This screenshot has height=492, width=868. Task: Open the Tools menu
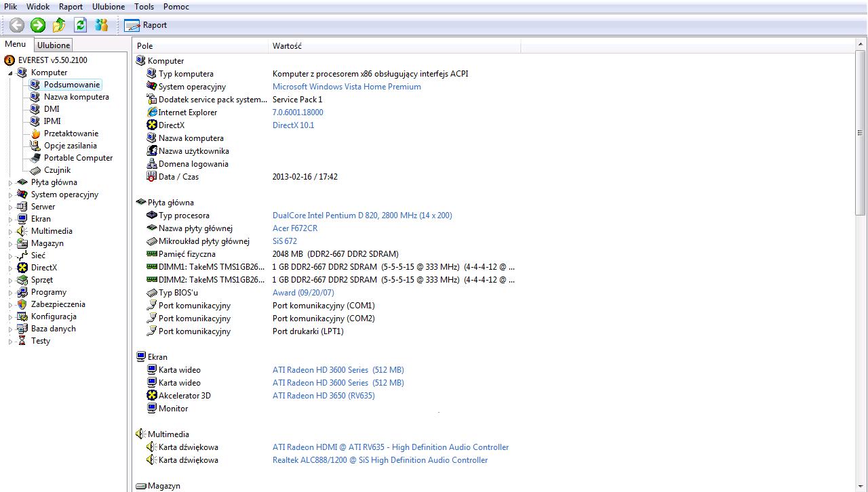tap(144, 7)
